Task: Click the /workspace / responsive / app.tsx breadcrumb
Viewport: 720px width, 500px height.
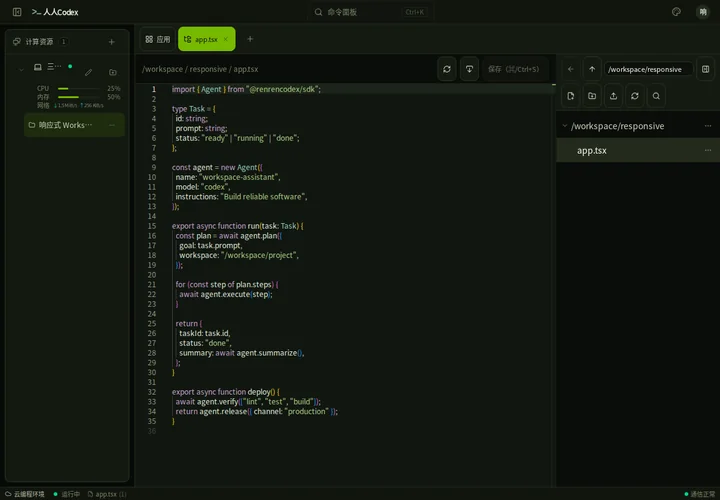Action: (x=200, y=69)
